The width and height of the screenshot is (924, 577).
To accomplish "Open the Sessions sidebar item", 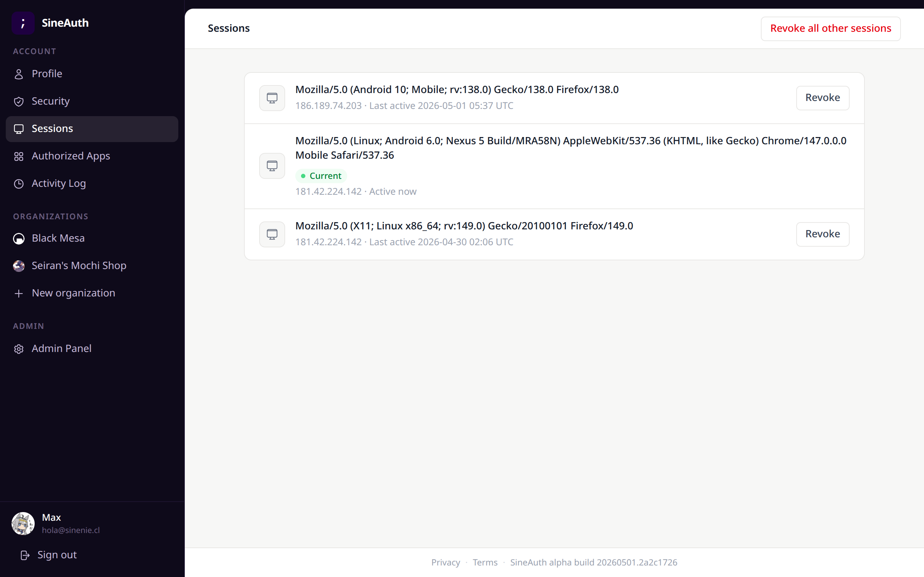I will 92,129.
